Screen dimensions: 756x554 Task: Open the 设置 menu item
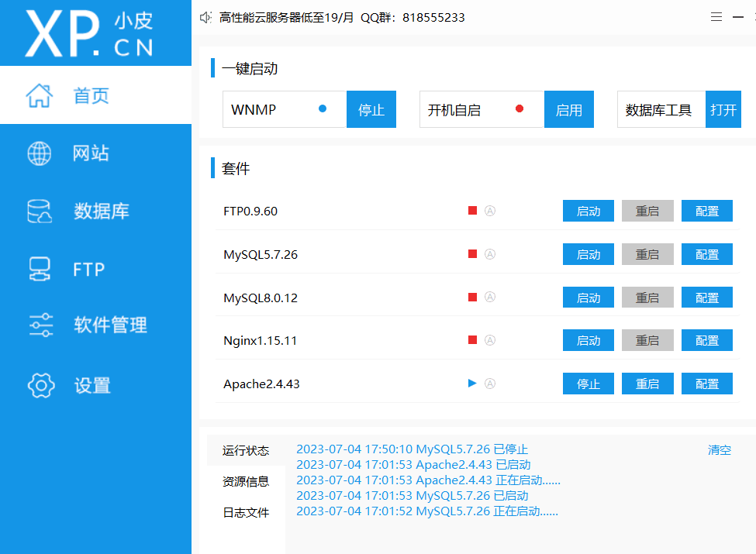click(95, 385)
